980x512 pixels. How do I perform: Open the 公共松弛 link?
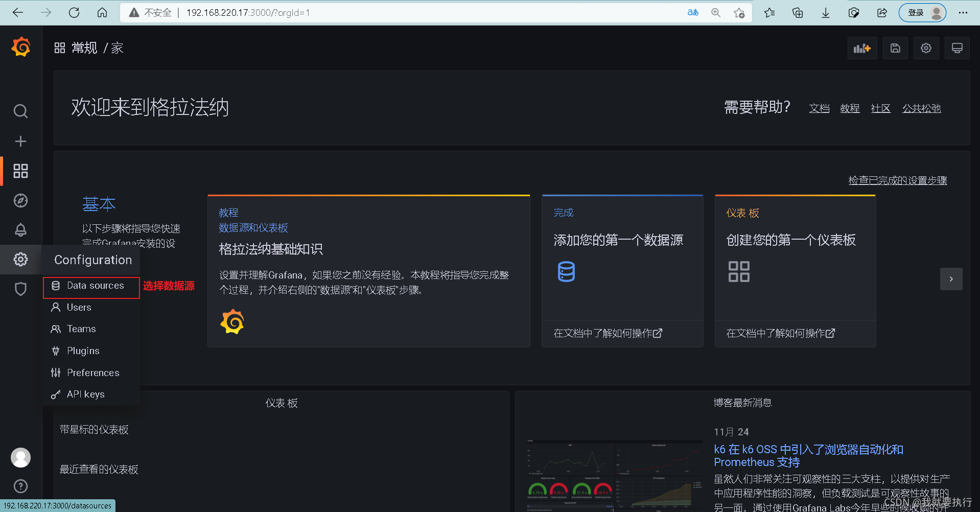point(921,108)
